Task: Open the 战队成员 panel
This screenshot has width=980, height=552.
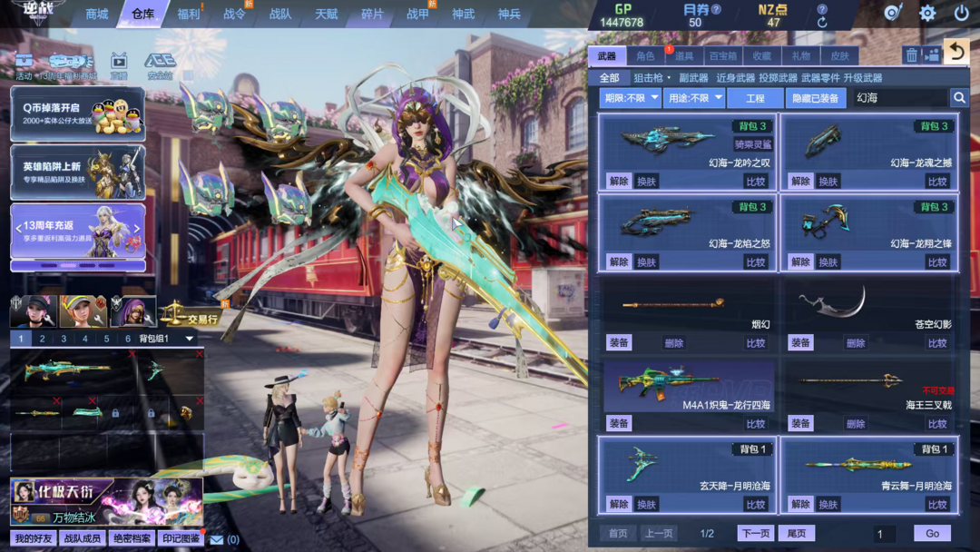Action: [83, 538]
